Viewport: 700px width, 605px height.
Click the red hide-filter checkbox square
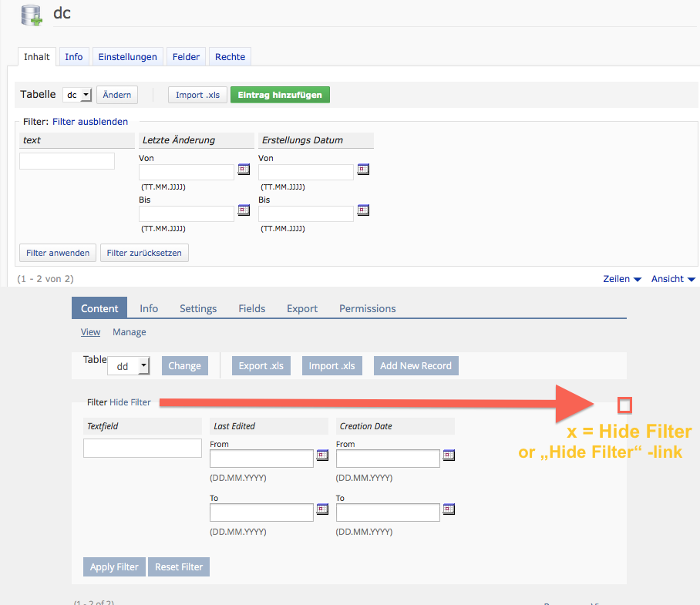(x=624, y=405)
